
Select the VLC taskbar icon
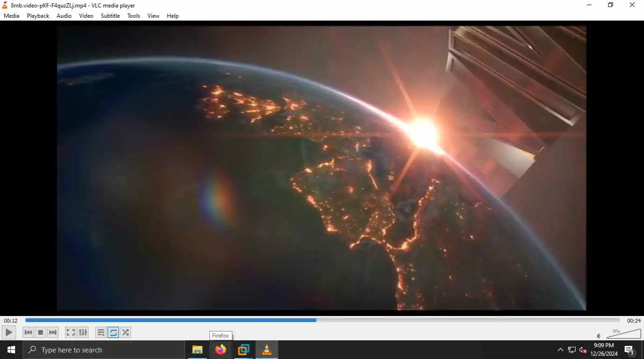tap(267, 350)
